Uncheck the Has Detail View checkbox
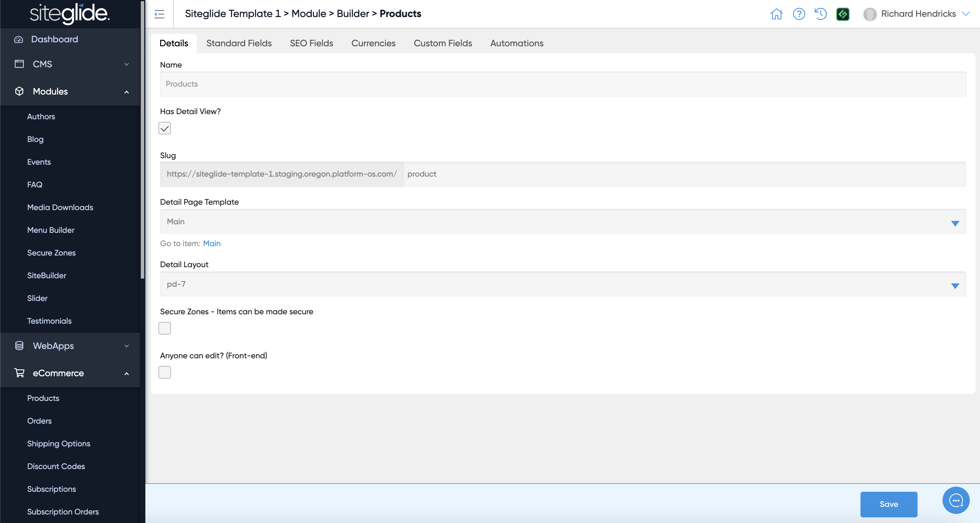The width and height of the screenshot is (980, 523). pos(165,128)
